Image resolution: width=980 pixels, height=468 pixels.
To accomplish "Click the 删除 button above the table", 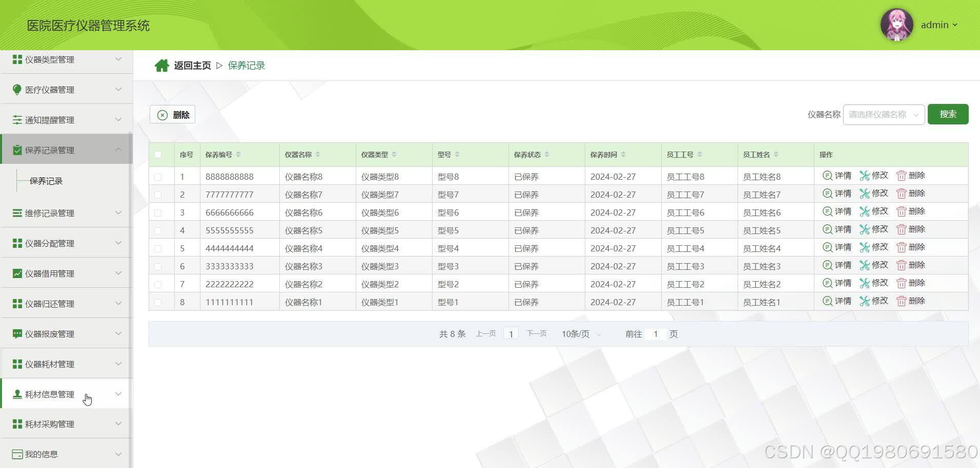I will pos(172,115).
